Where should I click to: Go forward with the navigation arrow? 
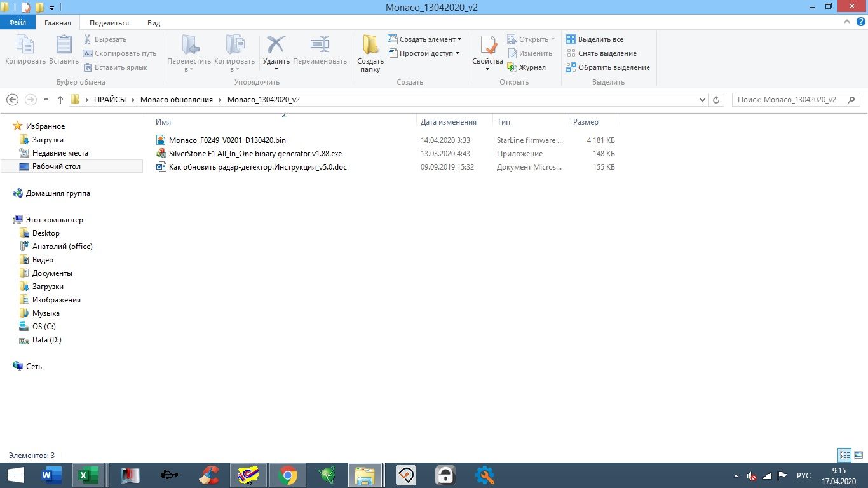point(31,100)
